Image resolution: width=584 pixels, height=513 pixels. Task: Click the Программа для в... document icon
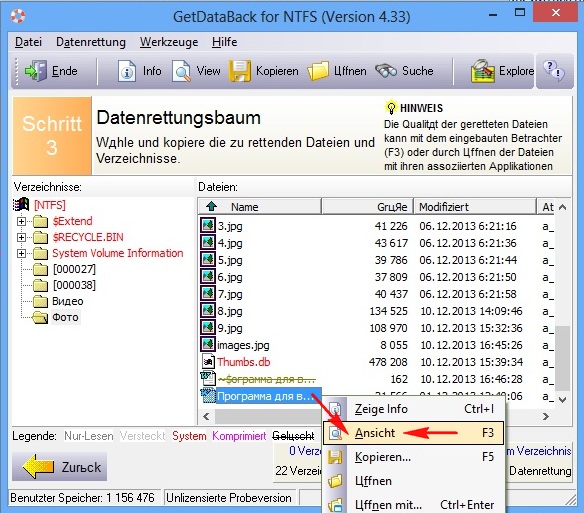point(208,396)
